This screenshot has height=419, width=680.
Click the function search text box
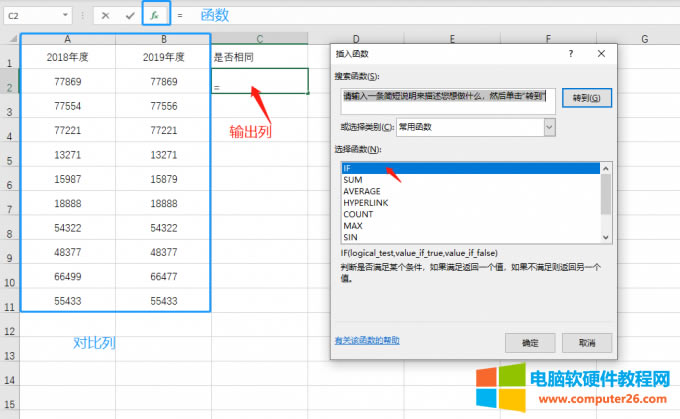point(447,97)
